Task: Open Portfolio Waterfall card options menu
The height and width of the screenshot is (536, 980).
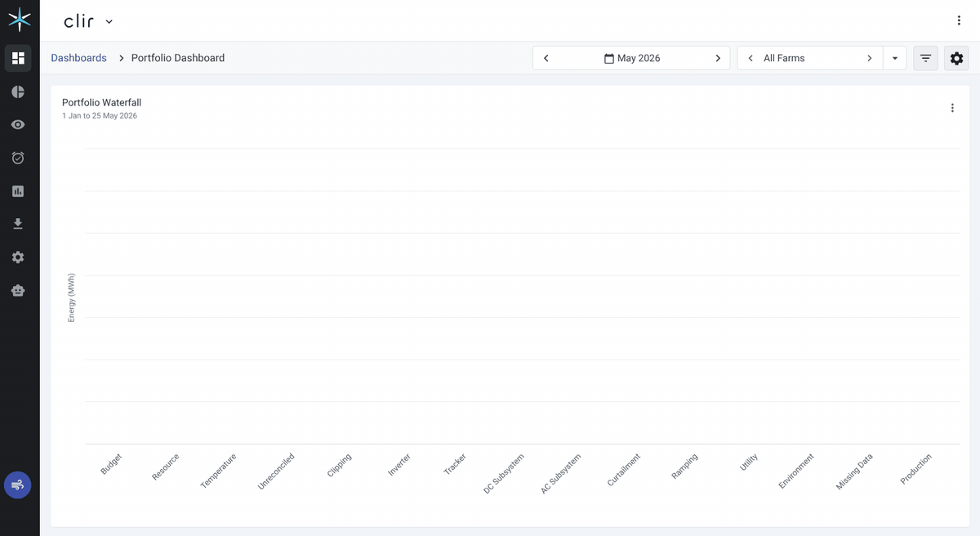Action: tap(952, 108)
